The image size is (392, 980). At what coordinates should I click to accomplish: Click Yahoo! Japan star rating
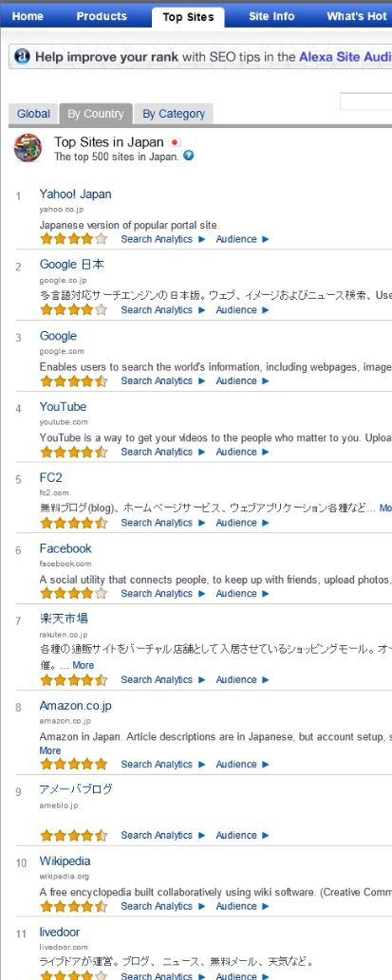point(74,239)
